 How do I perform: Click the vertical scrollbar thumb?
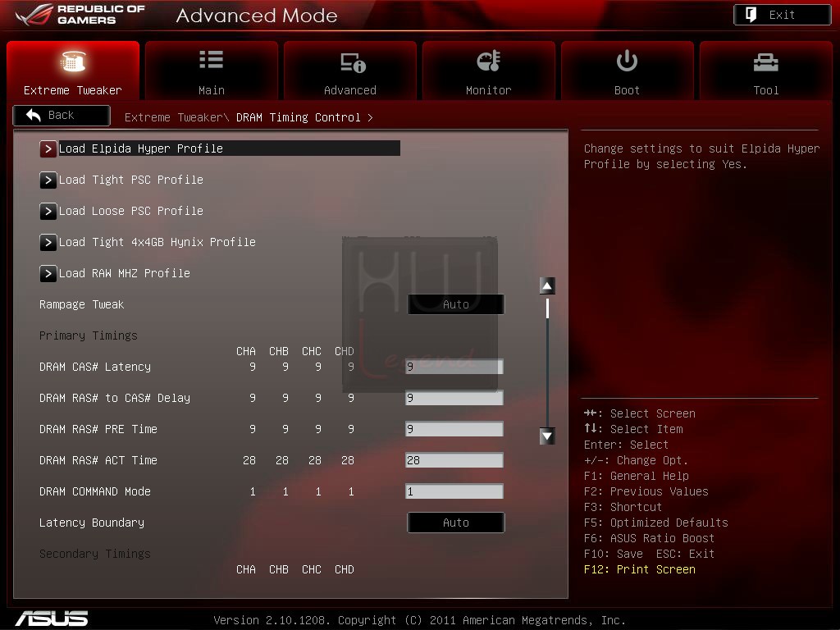tap(547, 308)
